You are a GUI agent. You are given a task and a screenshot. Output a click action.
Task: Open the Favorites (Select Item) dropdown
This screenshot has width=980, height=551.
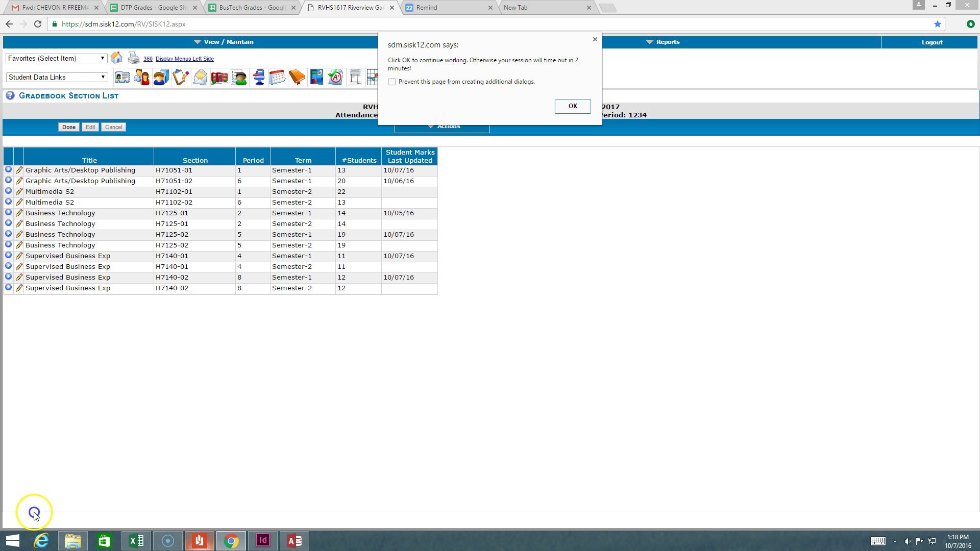56,58
